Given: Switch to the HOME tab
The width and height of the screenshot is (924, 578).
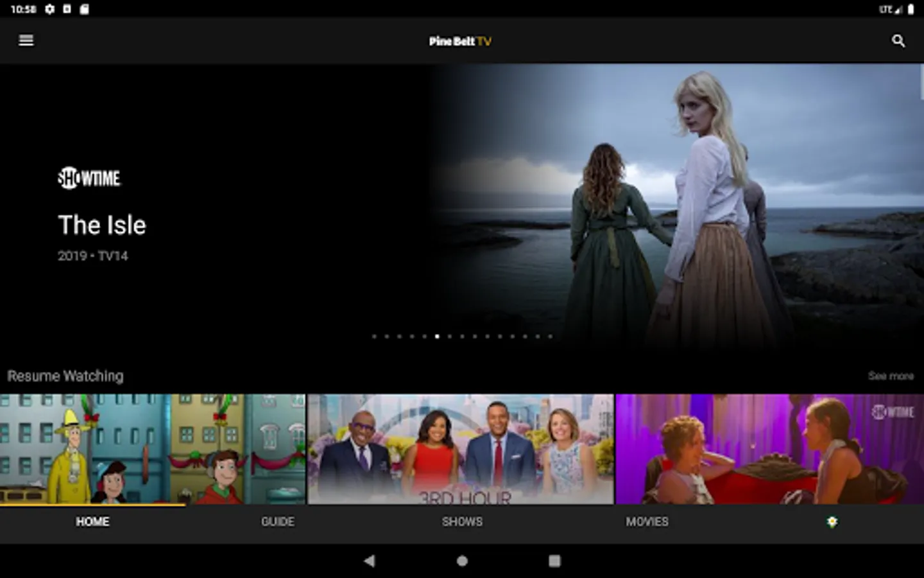Looking at the screenshot, I should tap(92, 522).
